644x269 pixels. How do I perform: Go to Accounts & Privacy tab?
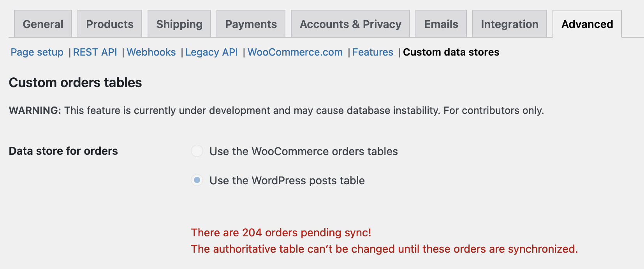(350, 24)
